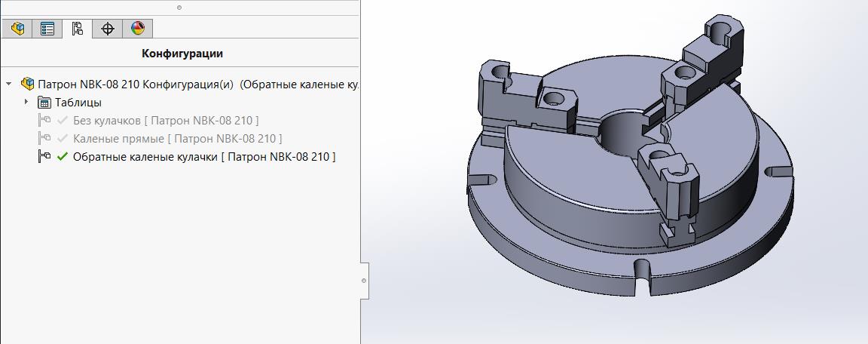Select the Таблицы tree item label
The image size is (868, 344).
[x=78, y=103]
